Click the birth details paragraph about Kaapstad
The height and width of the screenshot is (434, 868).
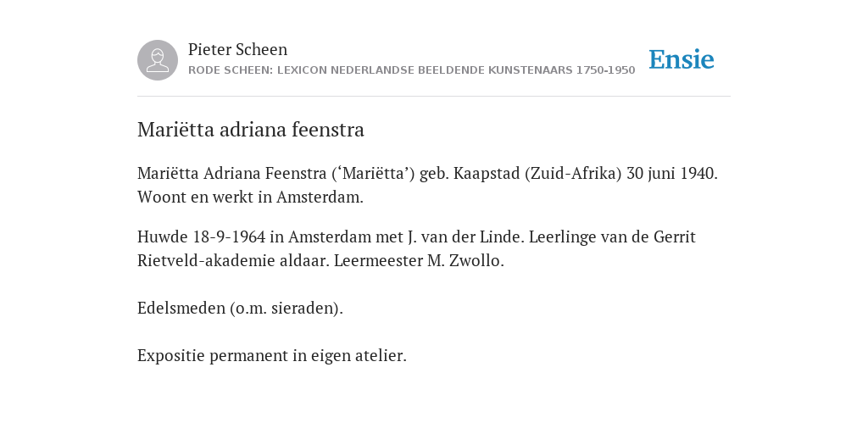427,185
